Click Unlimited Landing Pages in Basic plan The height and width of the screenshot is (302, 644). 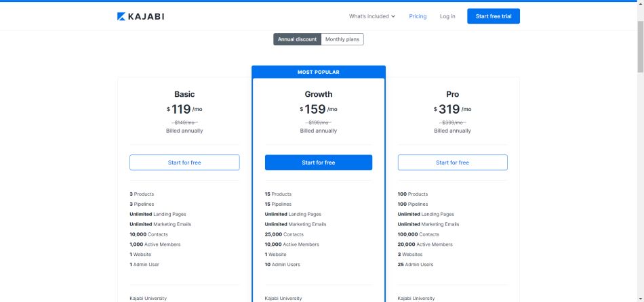(x=158, y=214)
